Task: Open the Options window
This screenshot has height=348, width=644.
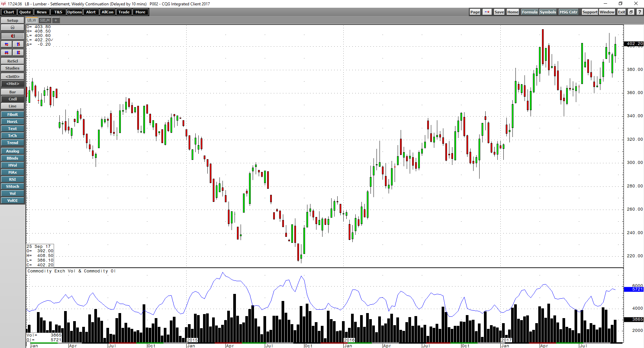Action: tap(75, 12)
